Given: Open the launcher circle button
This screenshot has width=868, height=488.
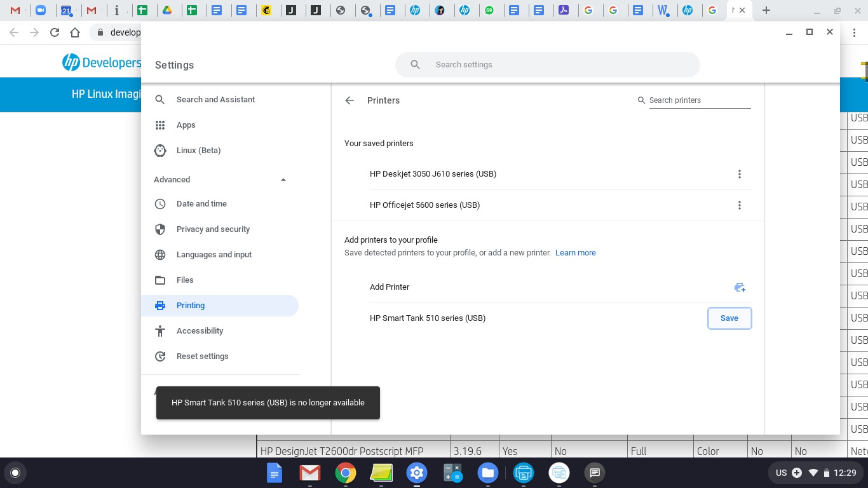Looking at the screenshot, I should 15,473.
